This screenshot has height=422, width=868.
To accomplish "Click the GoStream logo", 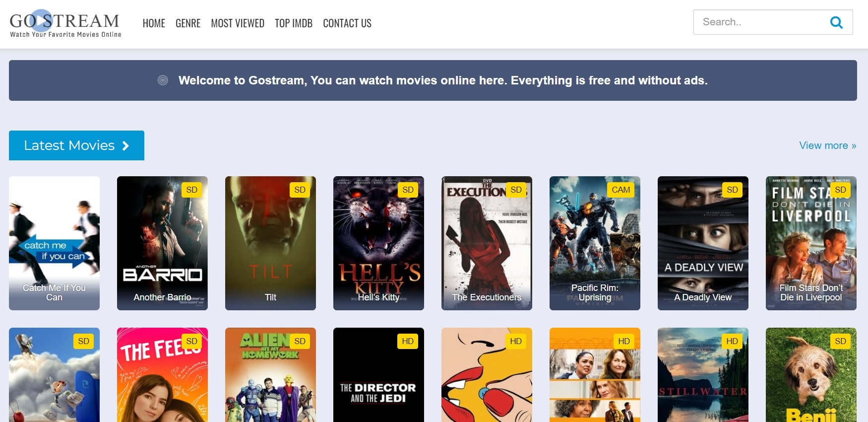I will coord(65,23).
